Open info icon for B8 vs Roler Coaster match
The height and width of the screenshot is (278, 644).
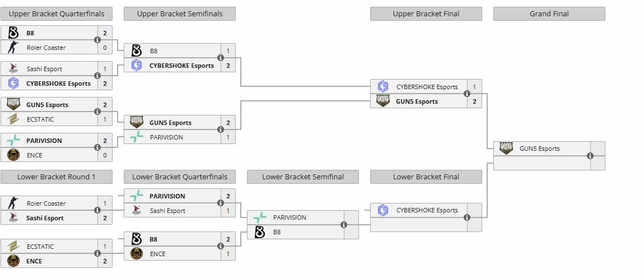coord(97,40)
